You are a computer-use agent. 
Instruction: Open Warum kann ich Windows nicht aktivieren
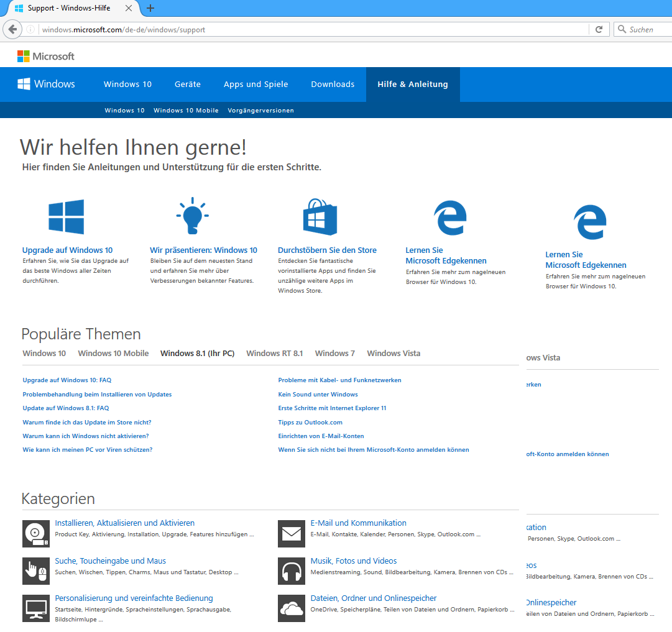[x=86, y=436]
